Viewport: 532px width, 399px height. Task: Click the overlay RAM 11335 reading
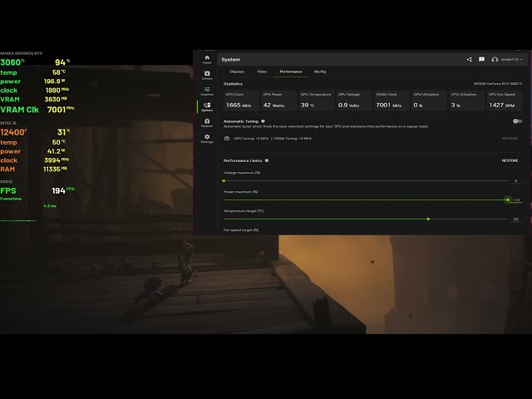[x=52, y=170]
